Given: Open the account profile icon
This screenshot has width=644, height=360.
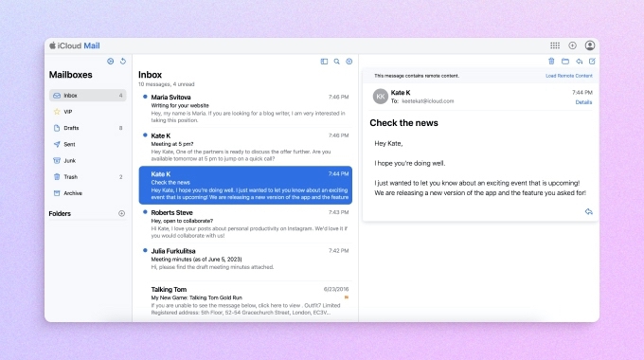Looking at the screenshot, I should [x=590, y=45].
